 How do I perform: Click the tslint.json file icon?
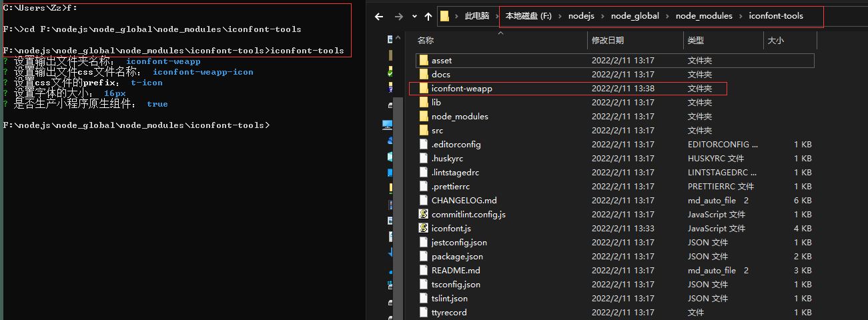coord(424,299)
